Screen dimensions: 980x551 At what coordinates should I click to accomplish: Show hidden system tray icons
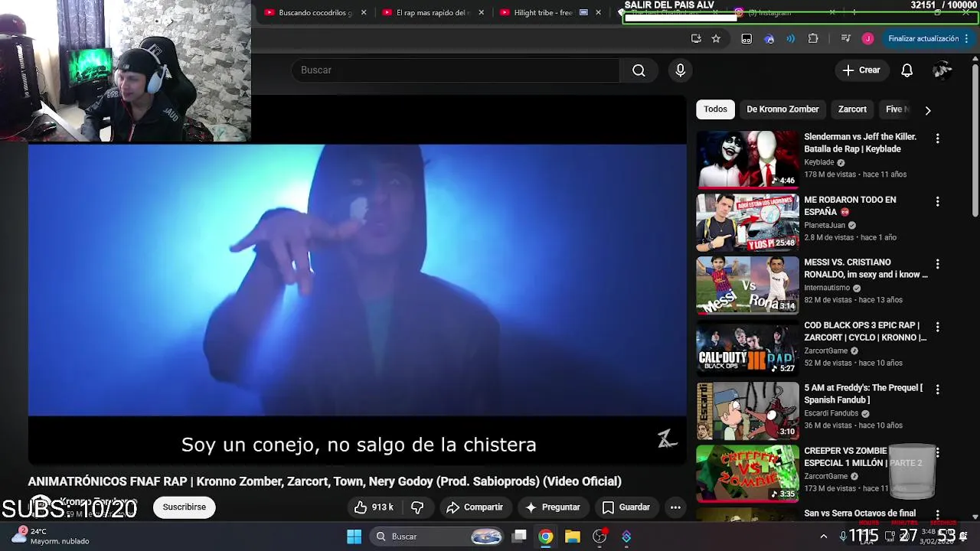click(824, 536)
